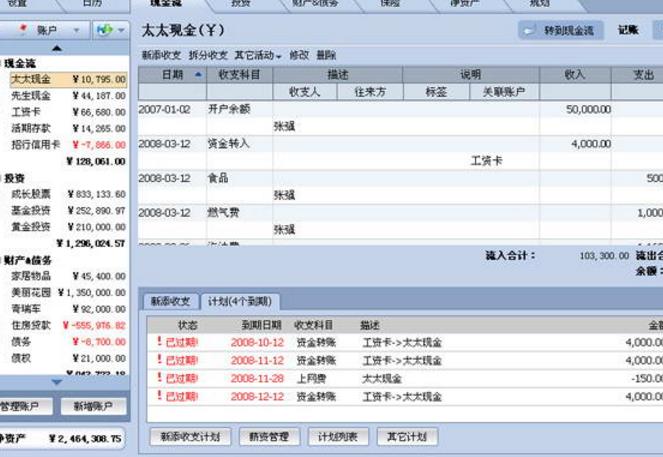Open the 账户 dropdown arrow

(77, 30)
